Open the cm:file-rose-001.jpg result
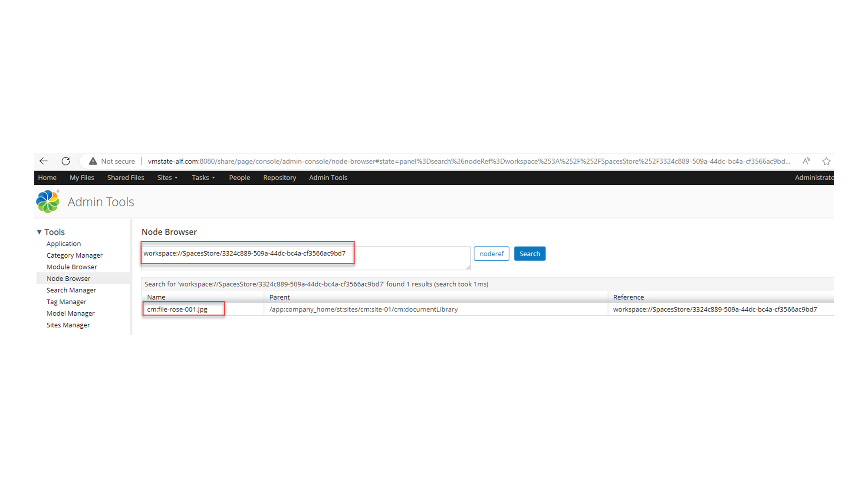 pyautogui.click(x=177, y=309)
